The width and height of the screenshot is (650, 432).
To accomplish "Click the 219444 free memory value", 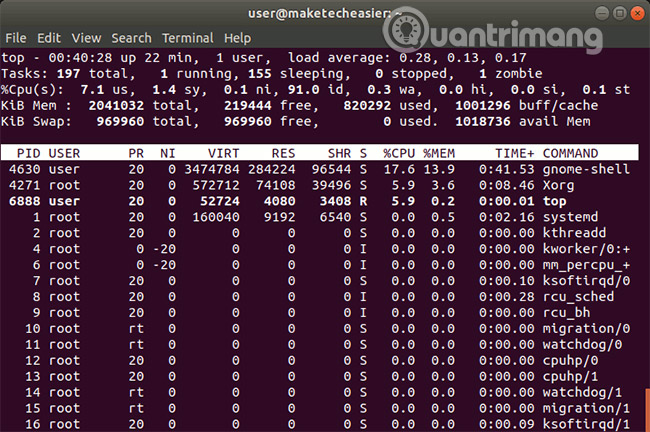I will click(x=247, y=106).
